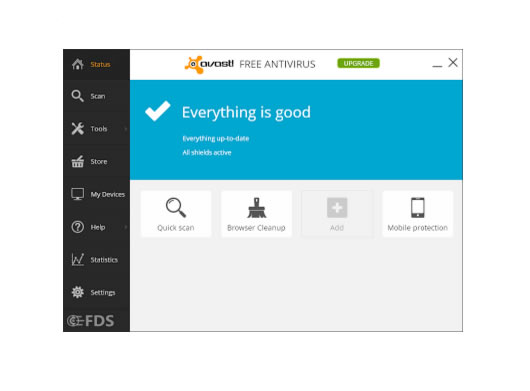Viewport: 530px width, 391px height.
Task: Click the monitor icon for My Devices
Action: click(x=78, y=194)
